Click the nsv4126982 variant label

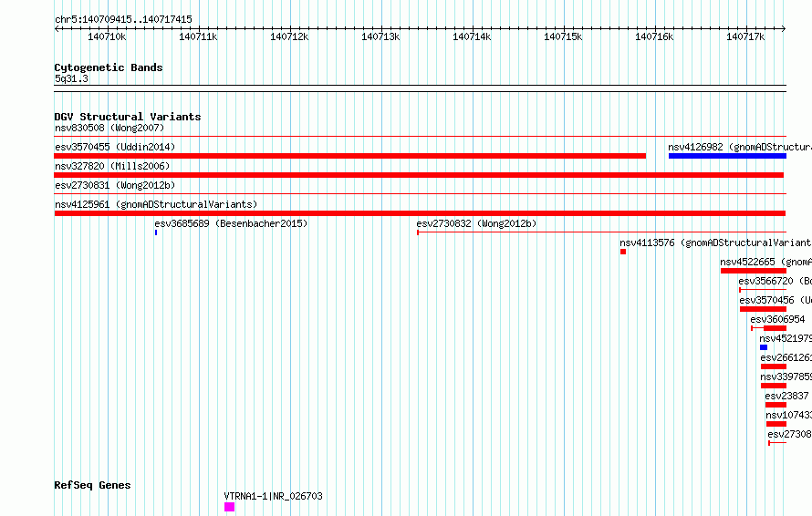pyautogui.click(x=740, y=147)
